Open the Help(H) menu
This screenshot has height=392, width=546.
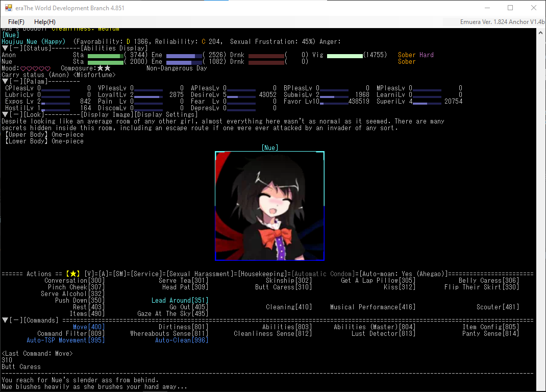pyautogui.click(x=45, y=22)
